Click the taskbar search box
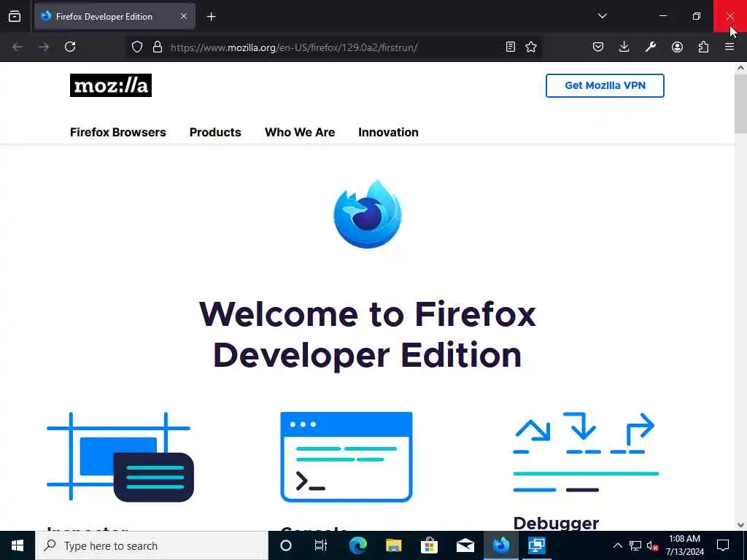 tap(152, 545)
